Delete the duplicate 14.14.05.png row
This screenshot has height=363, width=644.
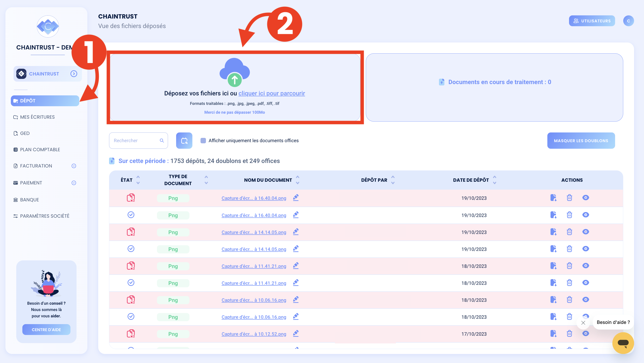click(569, 232)
